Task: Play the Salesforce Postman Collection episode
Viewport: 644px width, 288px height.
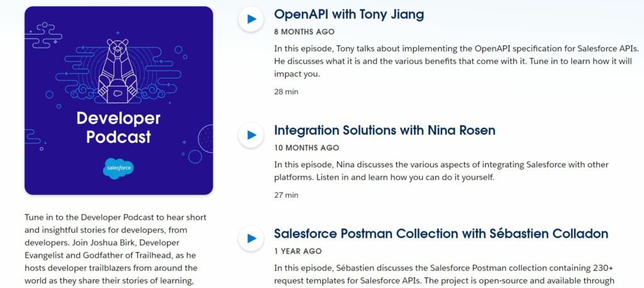Action: (250, 238)
